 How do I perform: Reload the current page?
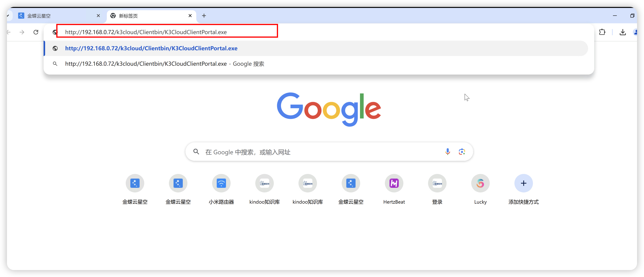pyautogui.click(x=36, y=32)
